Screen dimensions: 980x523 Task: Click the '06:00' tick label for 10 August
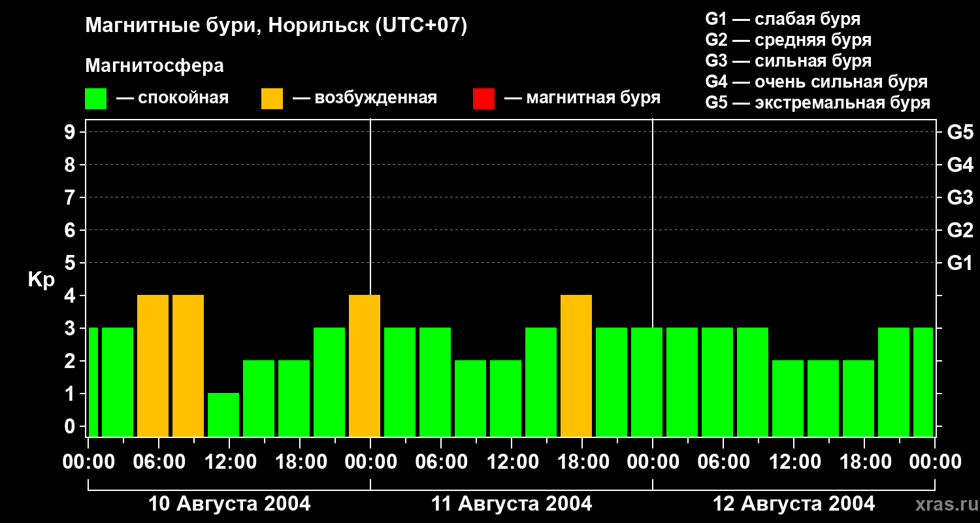click(x=159, y=462)
